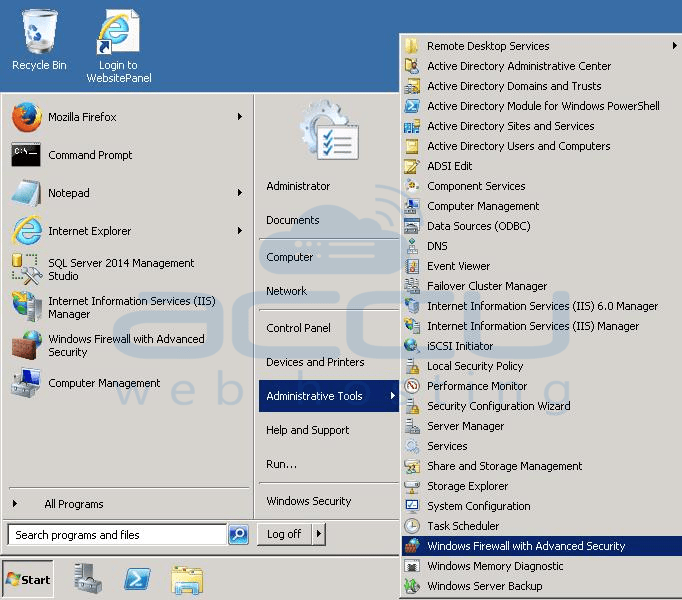
Task: Expand Remote Desktop Services submenu arrow
Action: [674, 45]
